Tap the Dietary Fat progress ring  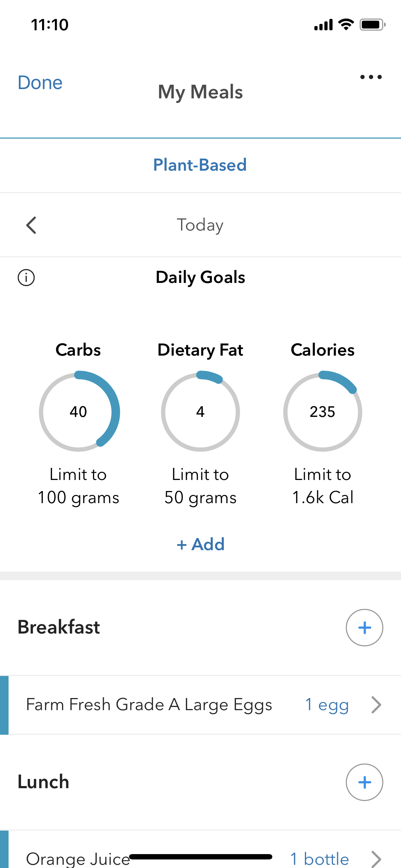point(200,412)
